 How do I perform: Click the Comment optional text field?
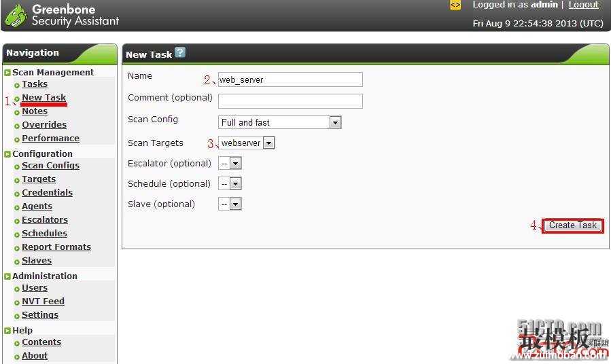pos(290,101)
